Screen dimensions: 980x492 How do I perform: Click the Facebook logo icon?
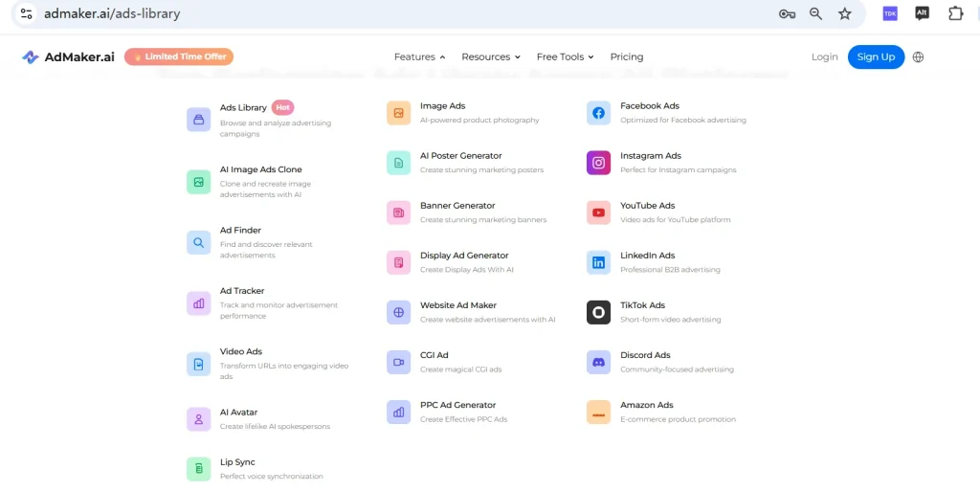coord(599,113)
